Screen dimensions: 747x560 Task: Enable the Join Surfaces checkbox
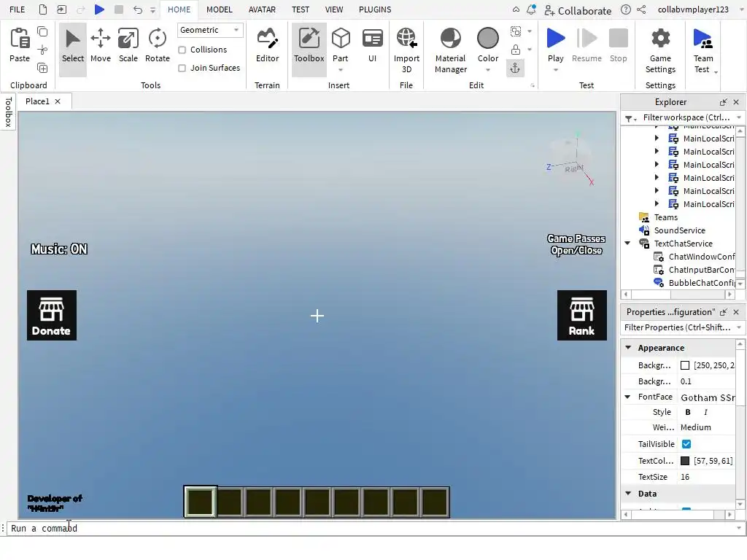(x=182, y=68)
